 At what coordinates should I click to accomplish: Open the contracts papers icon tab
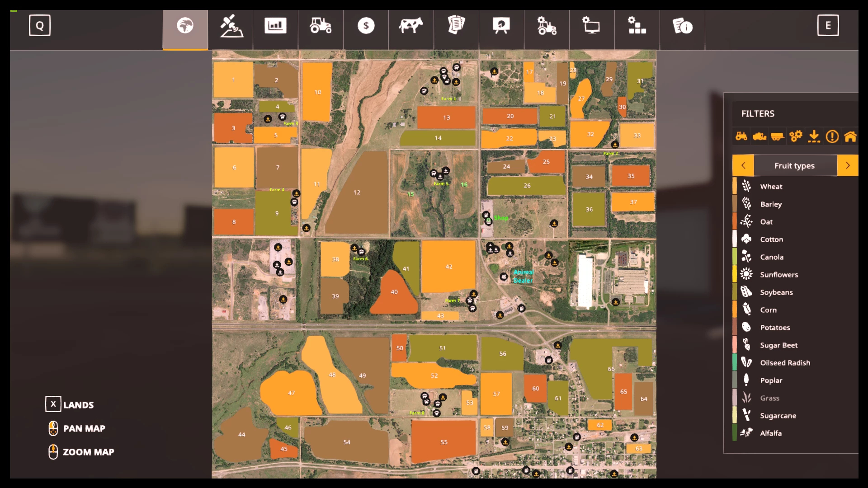click(x=456, y=26)
